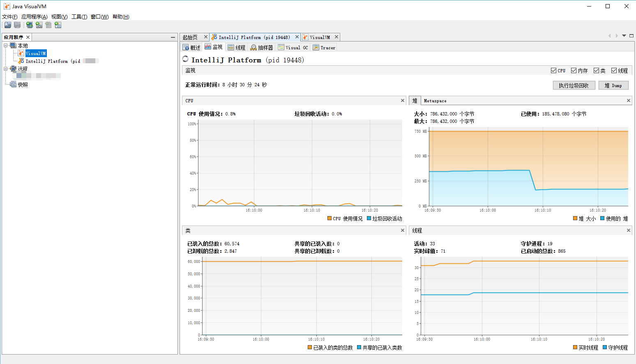Click the 堆 大小 legend swatch

[x=575, y=219]
